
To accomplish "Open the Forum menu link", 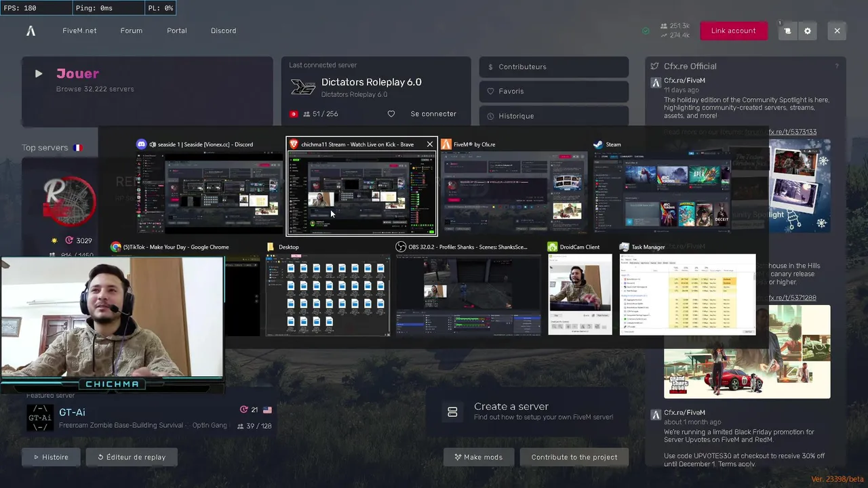I will point(132,30).
